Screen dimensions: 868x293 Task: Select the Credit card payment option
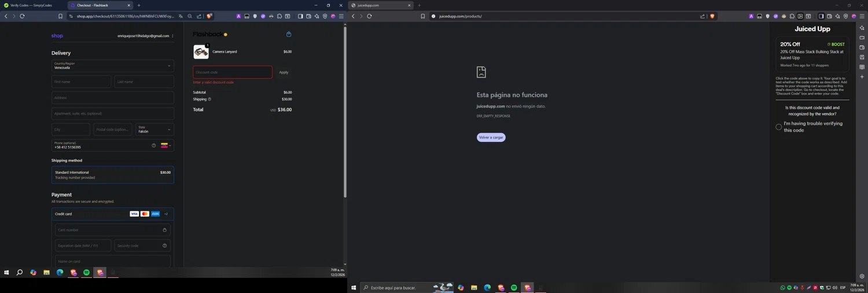112,214
